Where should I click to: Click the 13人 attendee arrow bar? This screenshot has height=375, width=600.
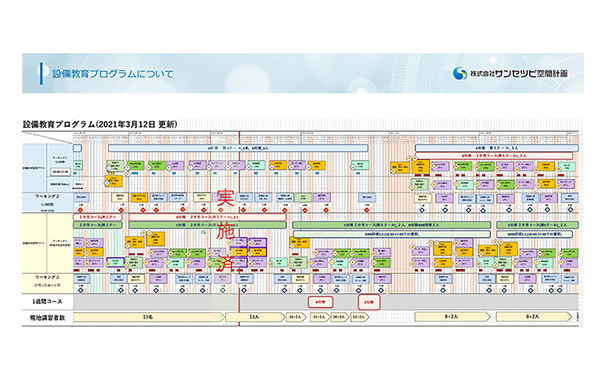[255, 317]
